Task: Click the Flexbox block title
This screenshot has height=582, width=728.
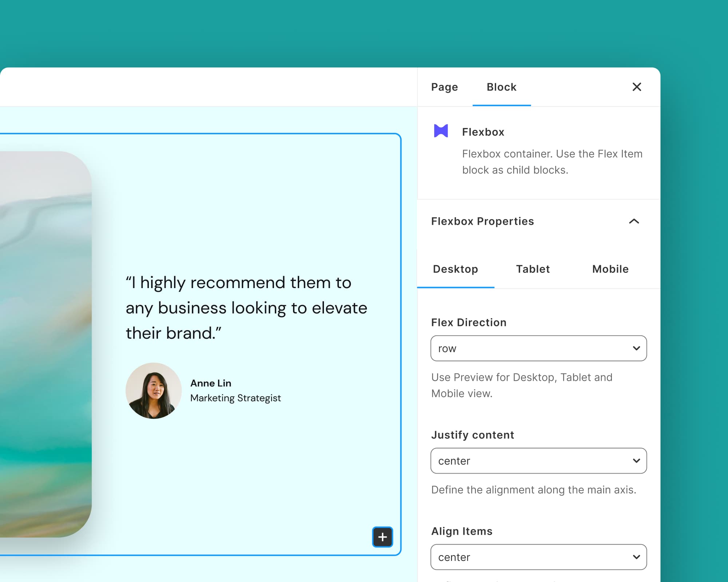Action: pos(483,132)
